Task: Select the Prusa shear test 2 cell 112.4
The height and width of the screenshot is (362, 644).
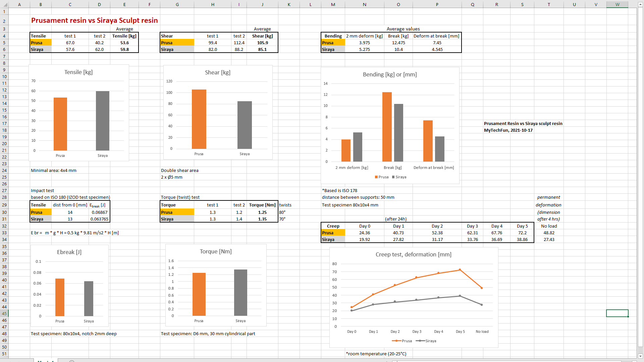Action: [x=239, y=43]
